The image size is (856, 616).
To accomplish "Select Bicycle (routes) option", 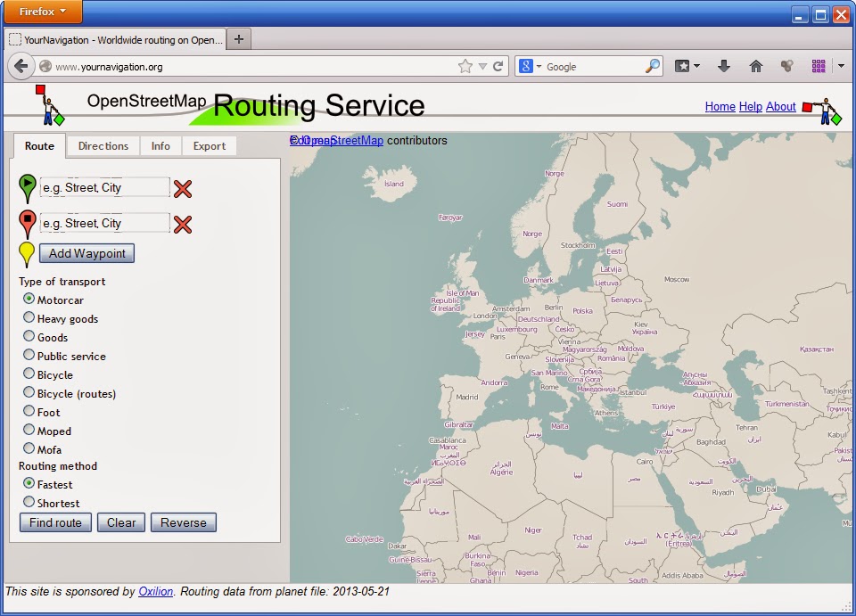I will pos(29,391).
